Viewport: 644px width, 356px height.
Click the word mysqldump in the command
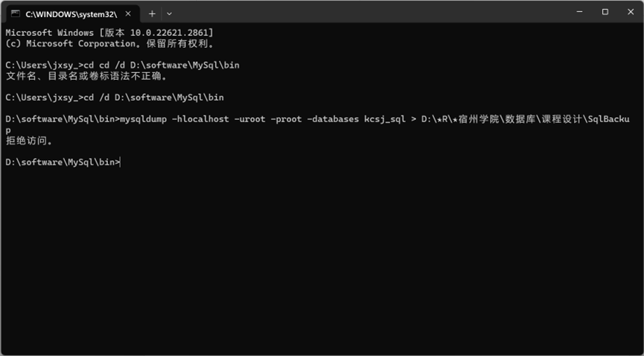tap(147, 119)
